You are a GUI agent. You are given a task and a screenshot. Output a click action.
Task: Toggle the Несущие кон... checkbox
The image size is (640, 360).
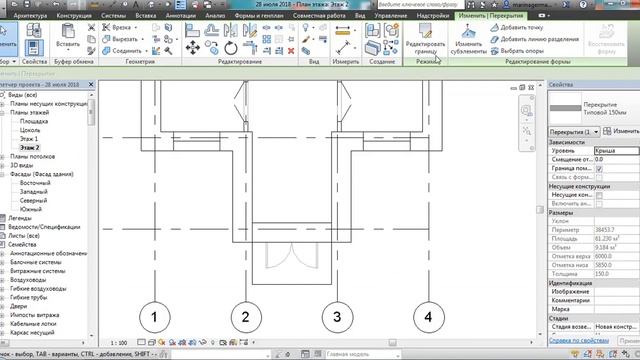point(599,195)
